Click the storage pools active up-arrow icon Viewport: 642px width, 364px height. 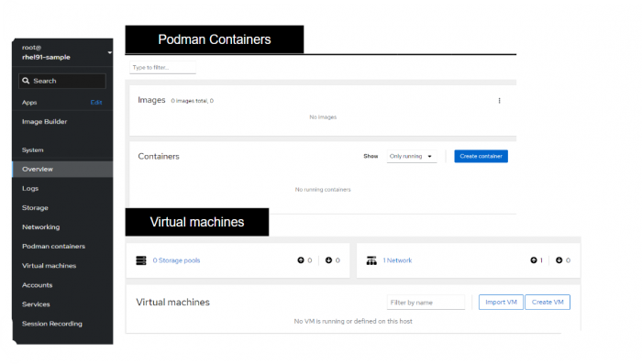301,260
